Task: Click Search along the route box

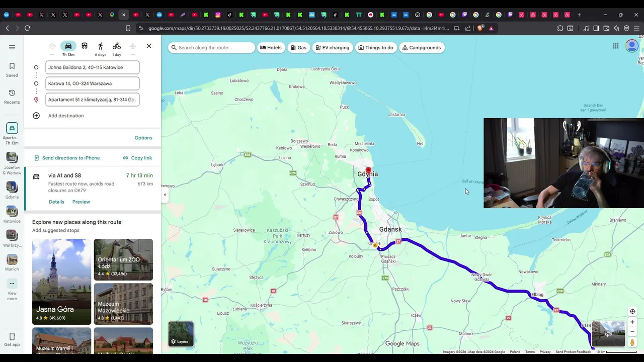Action: tap(211, 48)
